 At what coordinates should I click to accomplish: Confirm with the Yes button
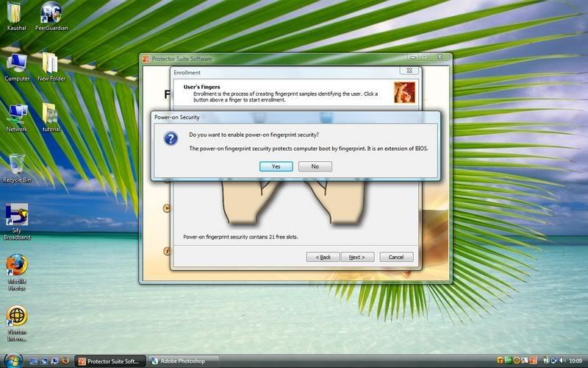click(x=276, y=166)
